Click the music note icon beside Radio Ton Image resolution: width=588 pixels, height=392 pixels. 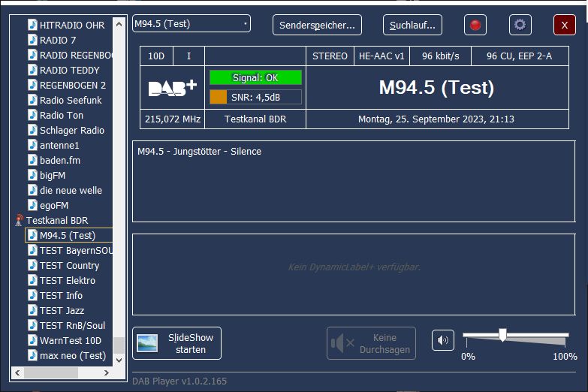coord(32,115)
